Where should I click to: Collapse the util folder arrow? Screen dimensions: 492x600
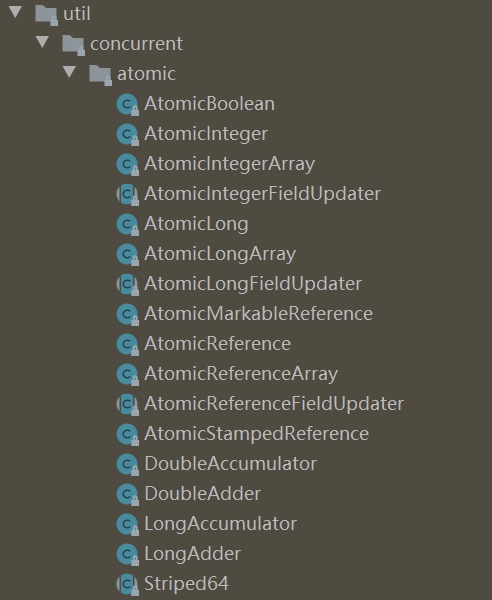point(15,12)
